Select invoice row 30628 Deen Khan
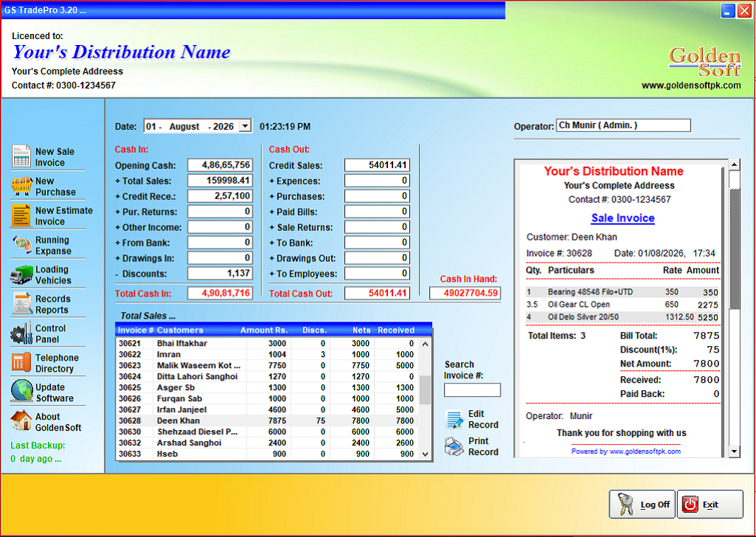 pyautogui.click(x=268, y=421)
